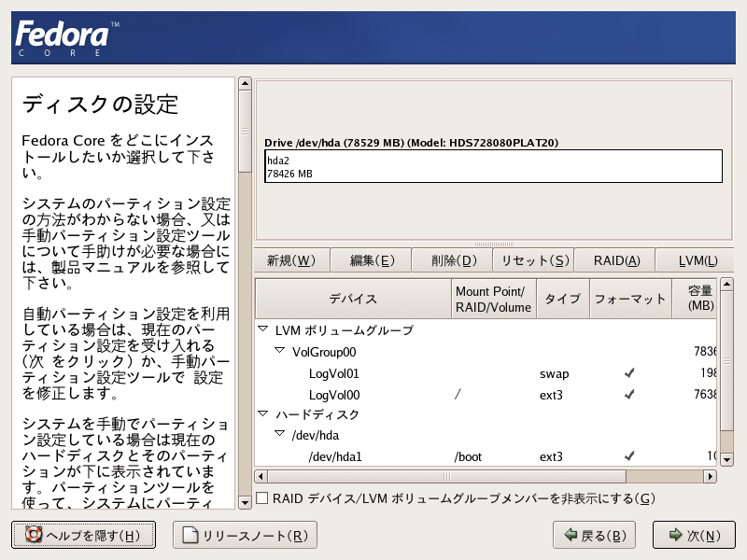Click the ディスクの設定 help heading

[x=101, y=104]
